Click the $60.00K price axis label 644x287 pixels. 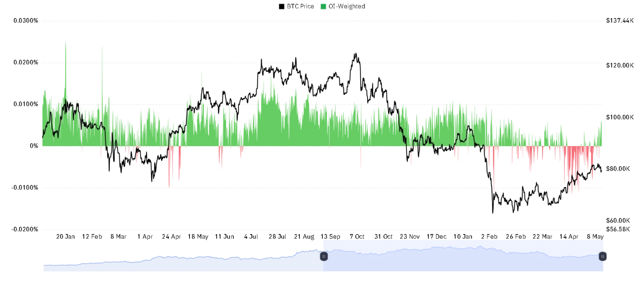pos(618,221)
